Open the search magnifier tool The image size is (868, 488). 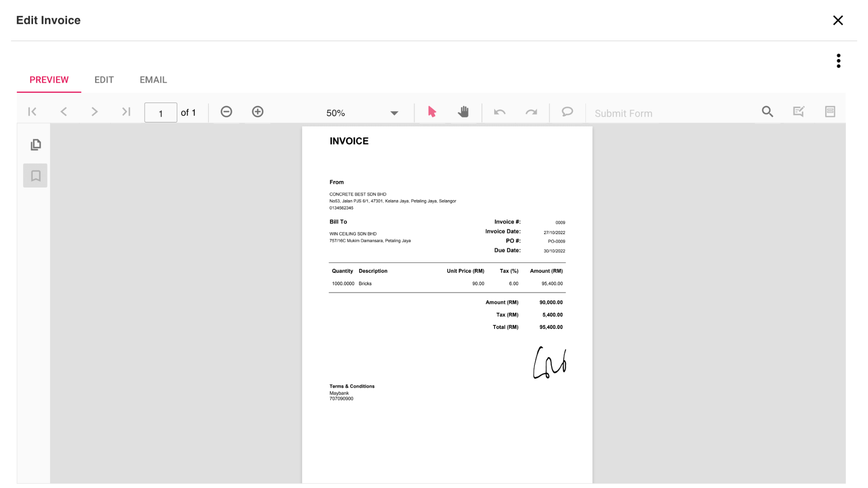coord(767,112)
